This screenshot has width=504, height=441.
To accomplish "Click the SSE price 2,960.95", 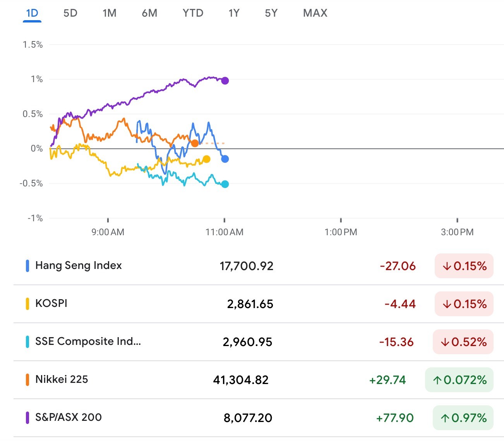I will point(248,342).
